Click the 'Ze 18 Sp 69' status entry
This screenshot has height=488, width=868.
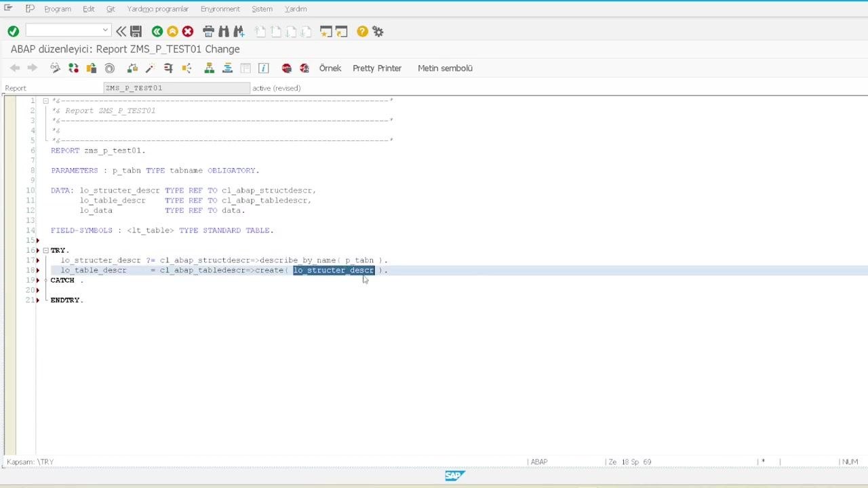pyautogui.click(x=630, y=462)
